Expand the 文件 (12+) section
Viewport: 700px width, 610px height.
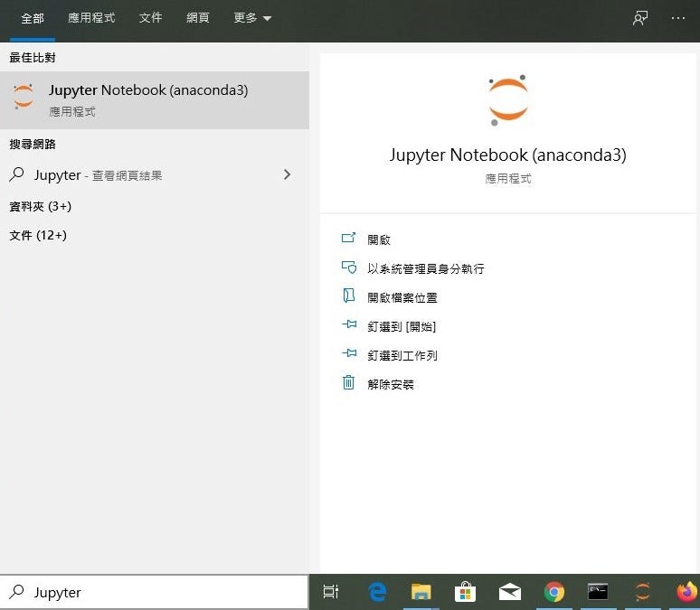(x=38, y=235)
